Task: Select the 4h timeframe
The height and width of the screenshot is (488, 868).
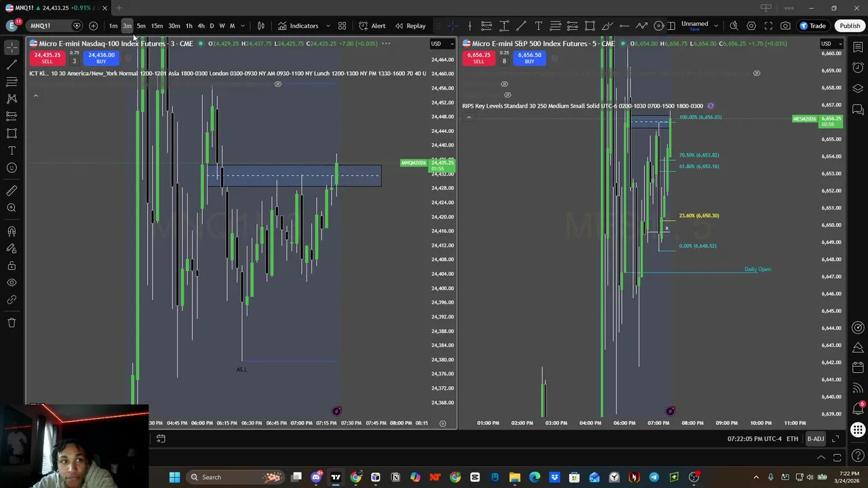Action: (x=201, y=26)
